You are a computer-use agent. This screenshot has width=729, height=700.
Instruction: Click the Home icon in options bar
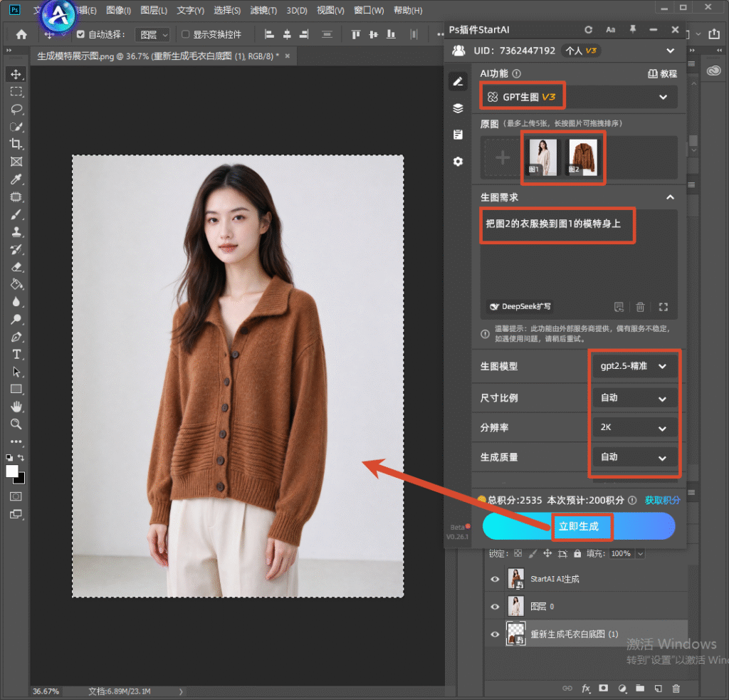[21, 34]
